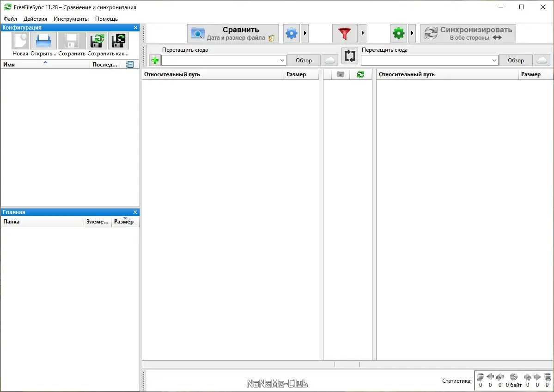554x392 pixels.
Task: Sort overview by Элеме... column
Action: click(x=97, y=222)
